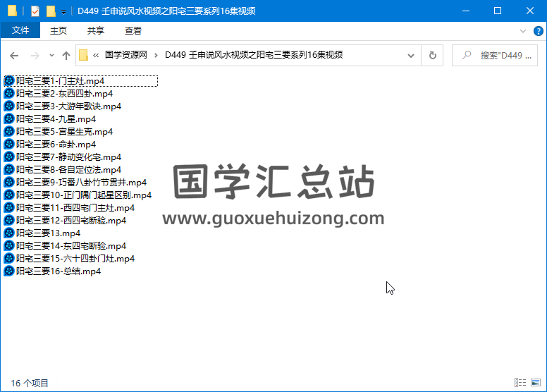The image size is (547, 392).
Task: Click the video icon of 阳宅三要11-西四宅门主灶.mp4
Action: pos(9,208)
